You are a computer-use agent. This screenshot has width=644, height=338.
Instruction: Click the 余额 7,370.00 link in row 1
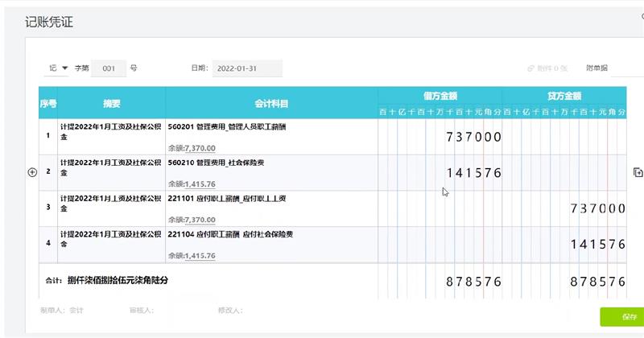pyautogui.click(x=199, y=148)
